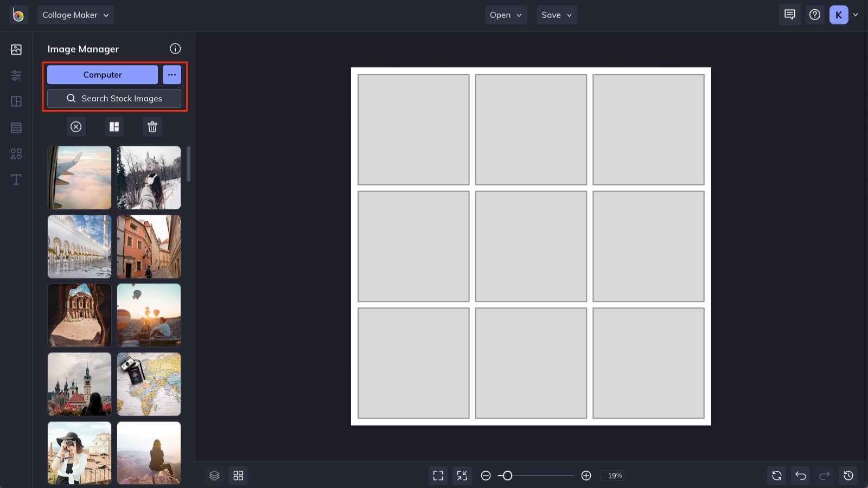Click the undo arrow icon
The width and height of the screenshot is (868, 488).
coord(801,476)
